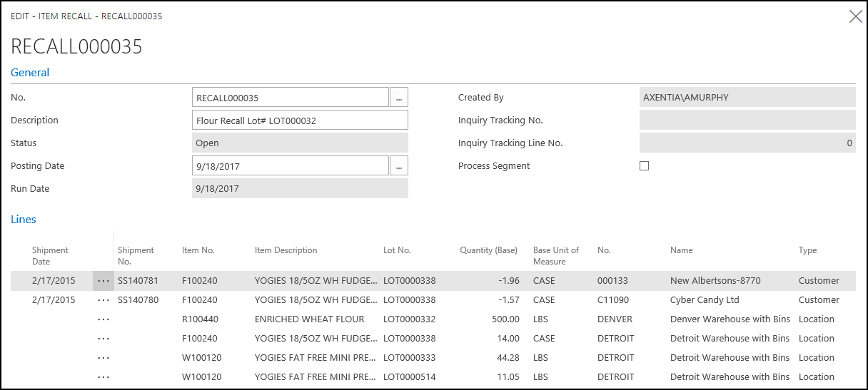This screenshot has height=390, width=868.
Task: Open row menu for lot LOT0000514 line
Action: [104, 377]
